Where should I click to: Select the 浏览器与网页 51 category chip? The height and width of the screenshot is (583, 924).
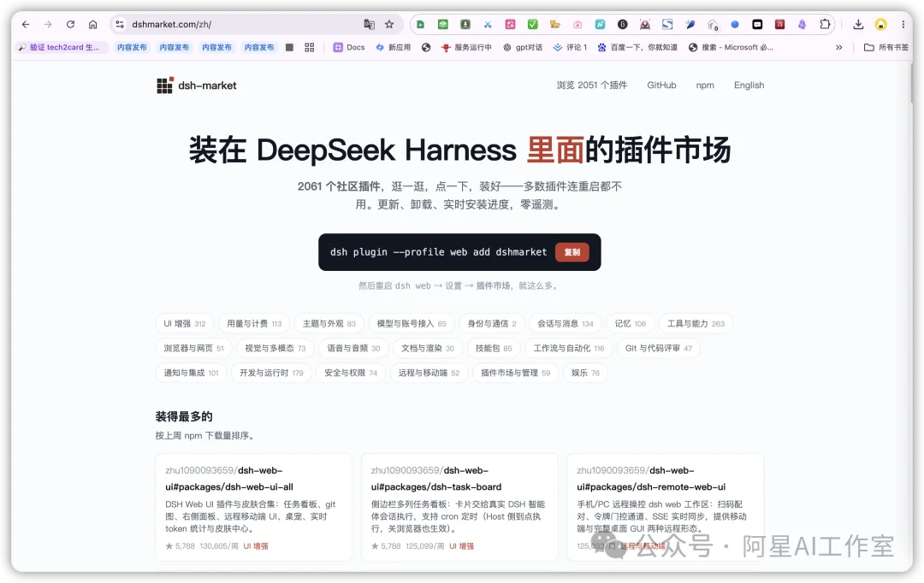[x=194, y=348]
